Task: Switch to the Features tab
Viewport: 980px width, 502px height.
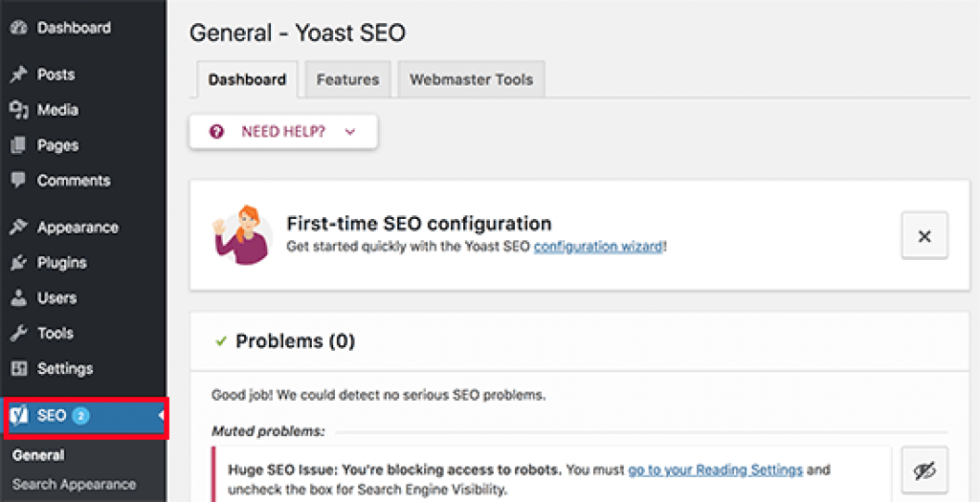Action: point(347,79)
